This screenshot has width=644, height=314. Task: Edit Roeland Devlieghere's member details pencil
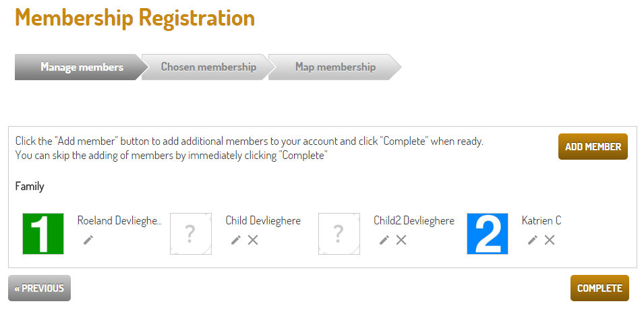click(88, 240)
